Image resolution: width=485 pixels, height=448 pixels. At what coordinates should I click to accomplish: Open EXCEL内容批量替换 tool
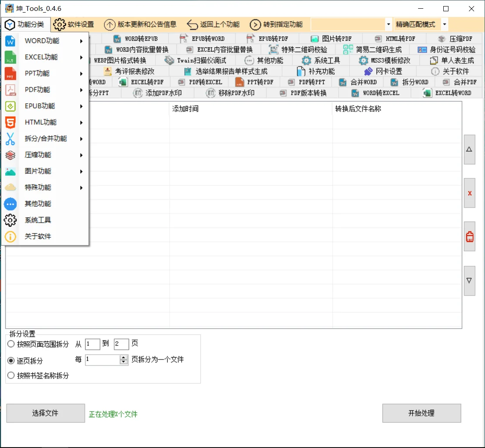[219, 49]
